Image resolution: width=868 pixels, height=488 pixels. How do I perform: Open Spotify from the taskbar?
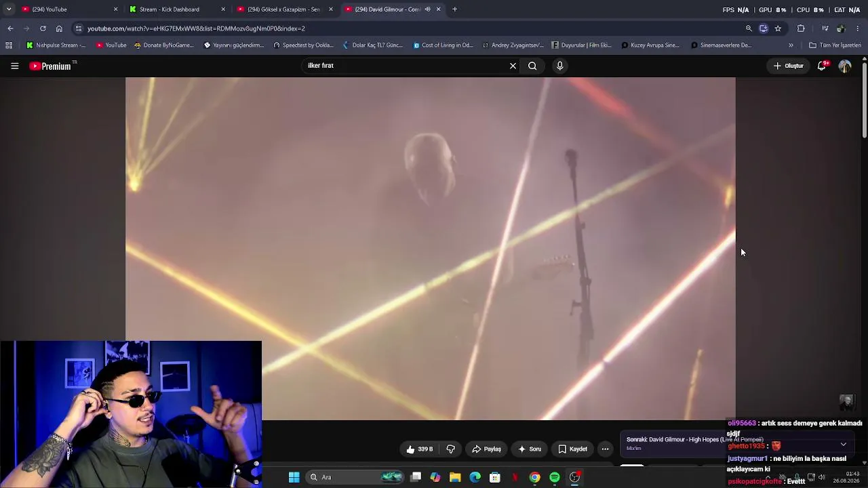tap(555, 477)
